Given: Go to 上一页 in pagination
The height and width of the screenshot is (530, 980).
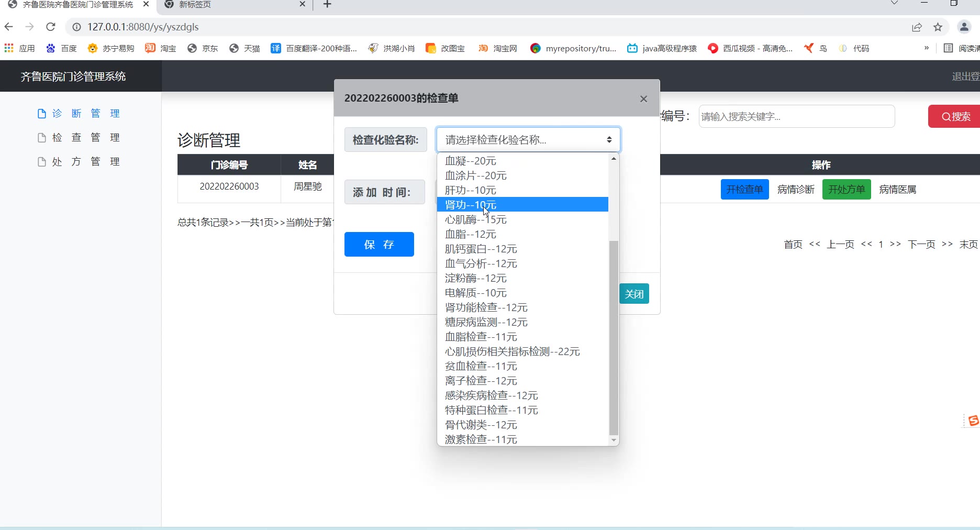Looking at the screenshot, I should 840,245.
